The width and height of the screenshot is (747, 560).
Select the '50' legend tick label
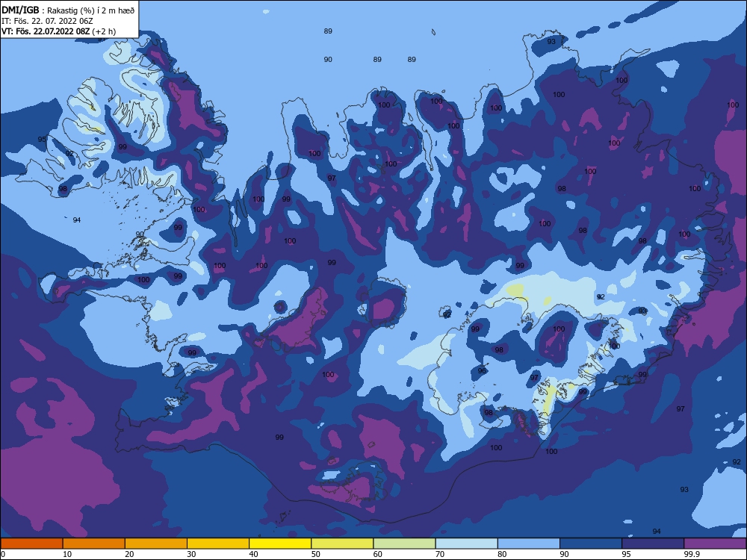point(315,554)
